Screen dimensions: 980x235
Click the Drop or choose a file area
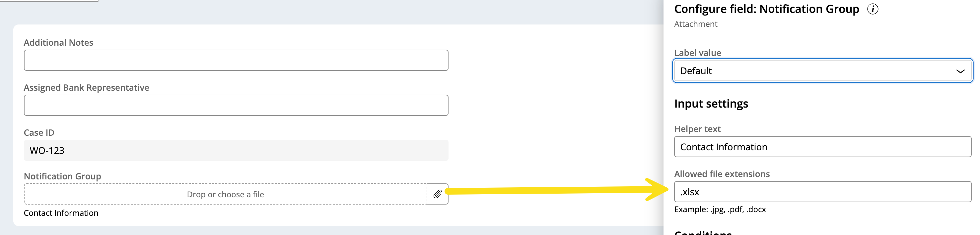tap(225, 194)
